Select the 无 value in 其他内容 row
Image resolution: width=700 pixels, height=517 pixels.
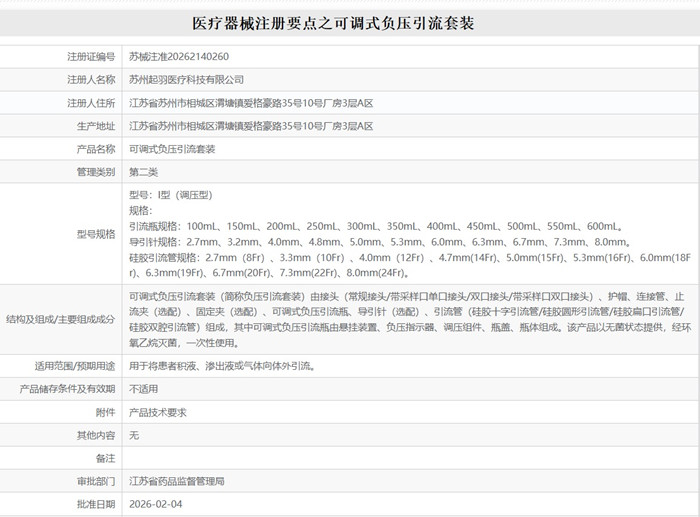(x=134, y=435)
